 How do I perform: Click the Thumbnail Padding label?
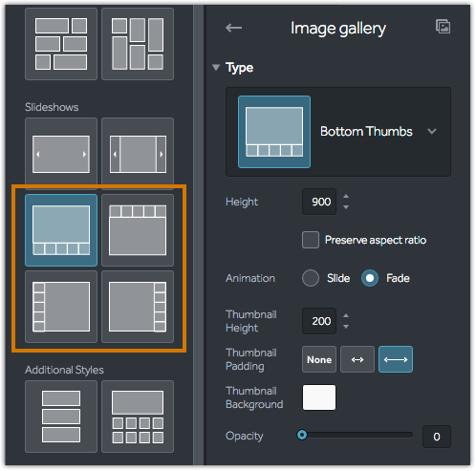click(x=251, y=359)
